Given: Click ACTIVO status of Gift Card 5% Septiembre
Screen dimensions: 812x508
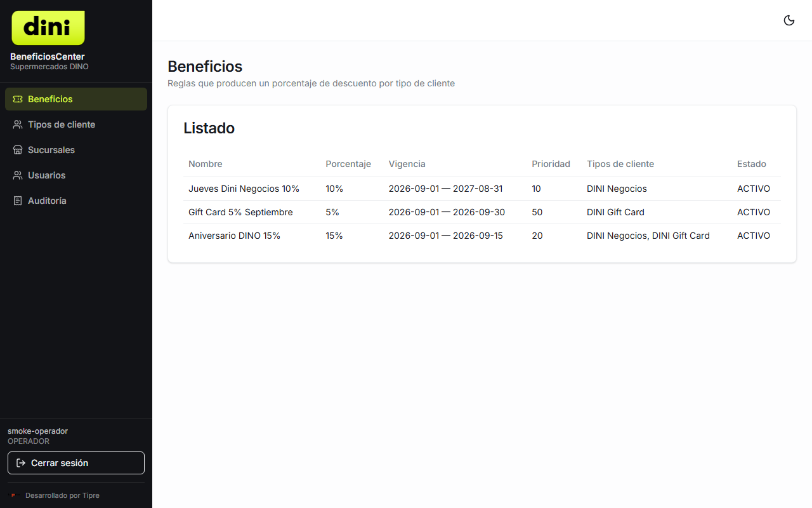Looking at the screenshot, I should (754, 212).
